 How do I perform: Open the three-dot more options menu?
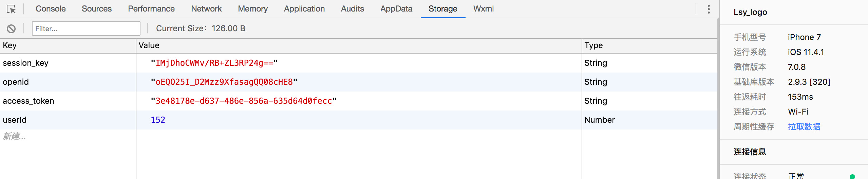pyautogui.click(x=709, y=9)
